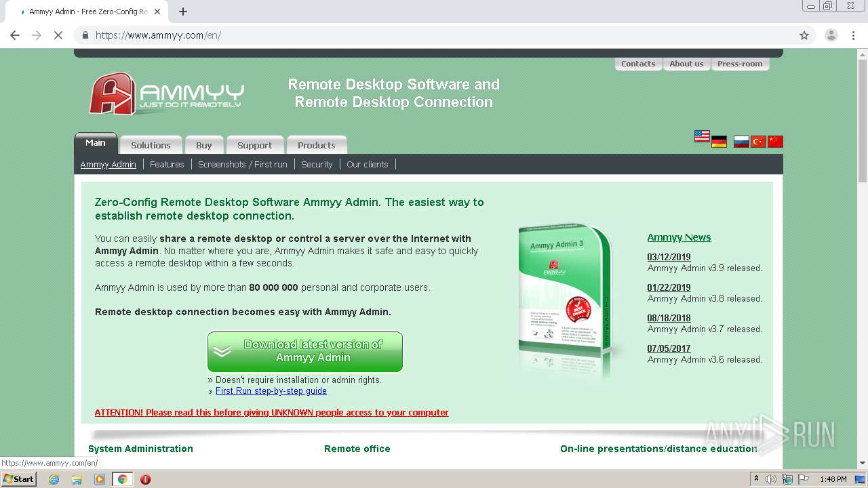
Task: Click the scrollbar down arrow
Action: (862, 463)
